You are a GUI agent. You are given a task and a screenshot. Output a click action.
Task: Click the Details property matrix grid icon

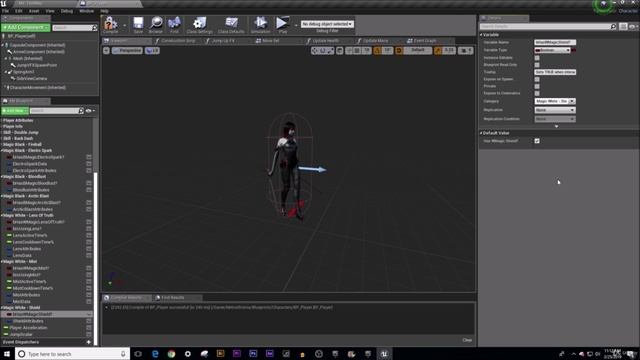point(623,27)
